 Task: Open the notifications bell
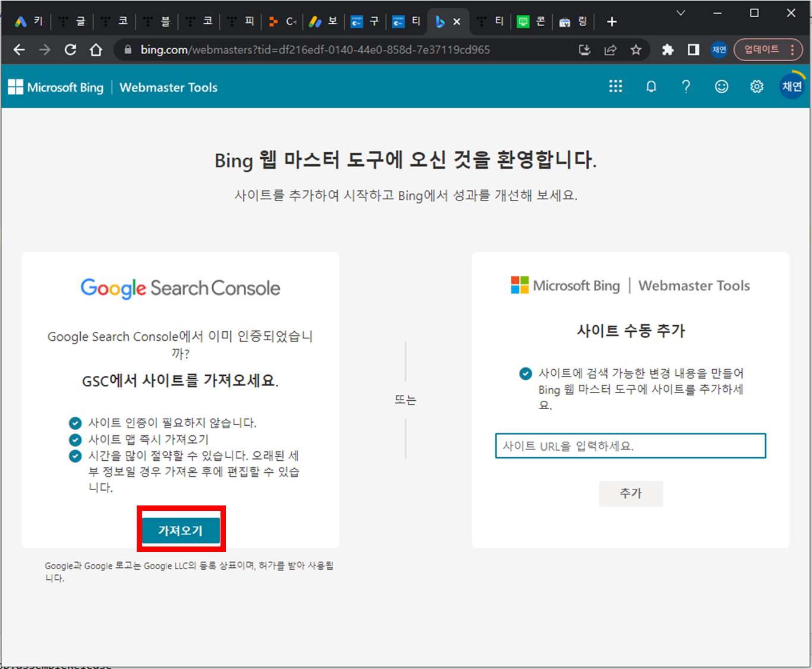[652, 87]
